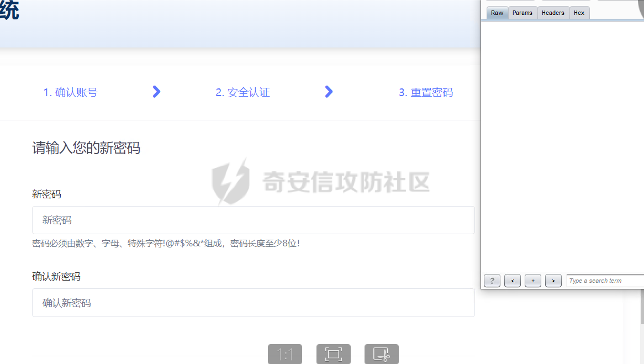Viewport: 644px width, 364px height.
Task: Focus the 确认新密码 input field
Action: (x=253, y=303)
